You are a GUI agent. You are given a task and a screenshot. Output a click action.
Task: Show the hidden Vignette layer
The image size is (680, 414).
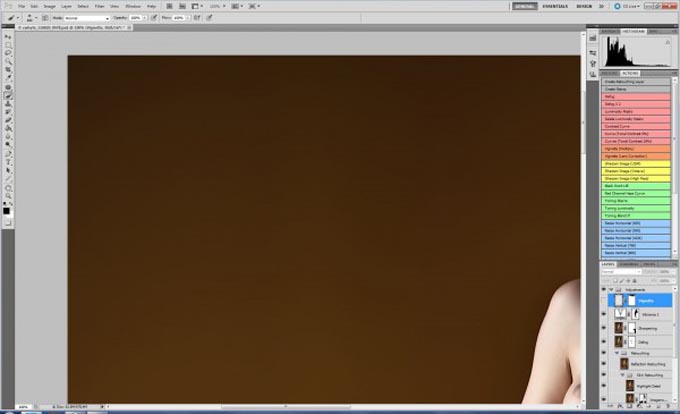(x=604, y=300)
